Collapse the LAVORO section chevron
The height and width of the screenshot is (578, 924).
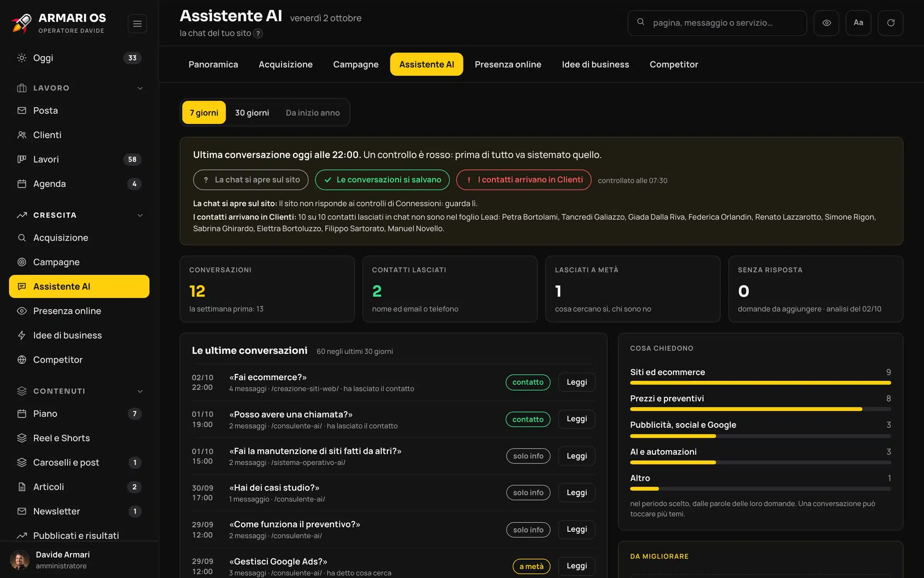[140, 88]
